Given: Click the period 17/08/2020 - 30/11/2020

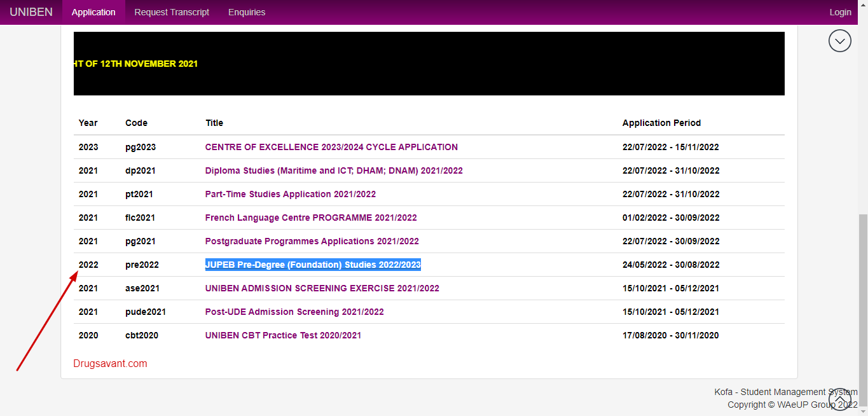Looking at the screenshot, I should 671,335.
